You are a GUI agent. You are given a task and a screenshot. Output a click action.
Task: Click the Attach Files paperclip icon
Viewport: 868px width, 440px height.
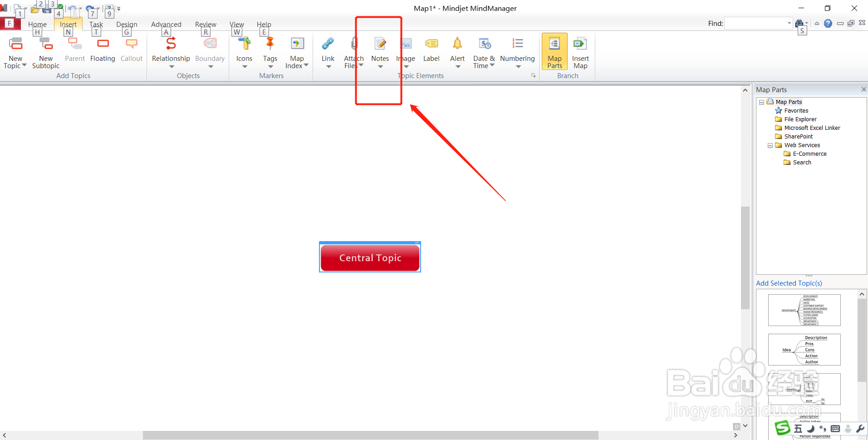354,44
